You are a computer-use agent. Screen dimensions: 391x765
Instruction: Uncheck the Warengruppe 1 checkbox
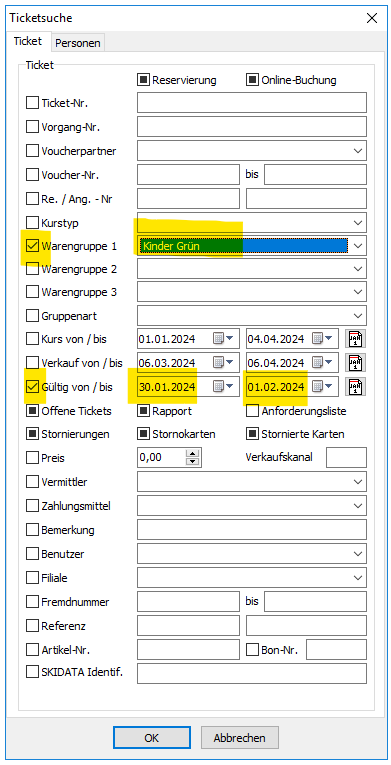tap(32, 246)
